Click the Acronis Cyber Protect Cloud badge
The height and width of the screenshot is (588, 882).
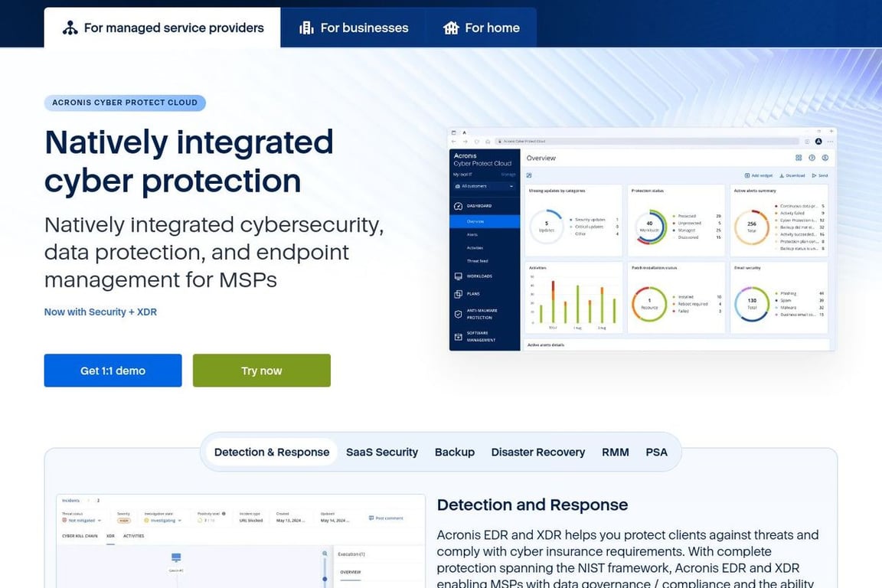click(125, 103)
